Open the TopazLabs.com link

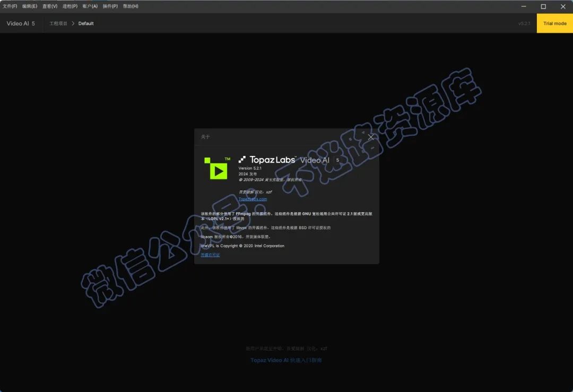click(253, 199)
